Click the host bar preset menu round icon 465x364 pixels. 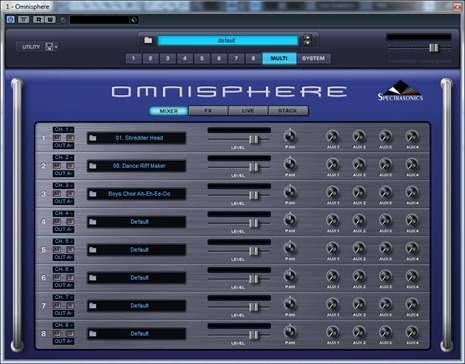134,20
